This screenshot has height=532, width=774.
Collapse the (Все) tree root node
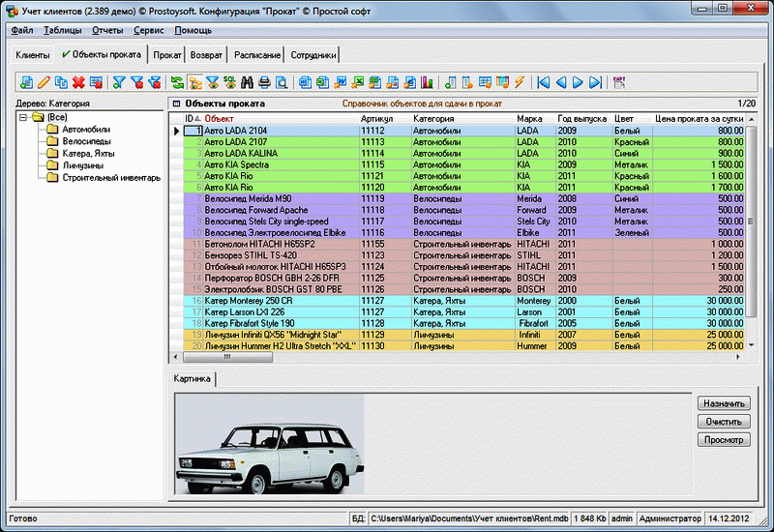tap(23, 117)
